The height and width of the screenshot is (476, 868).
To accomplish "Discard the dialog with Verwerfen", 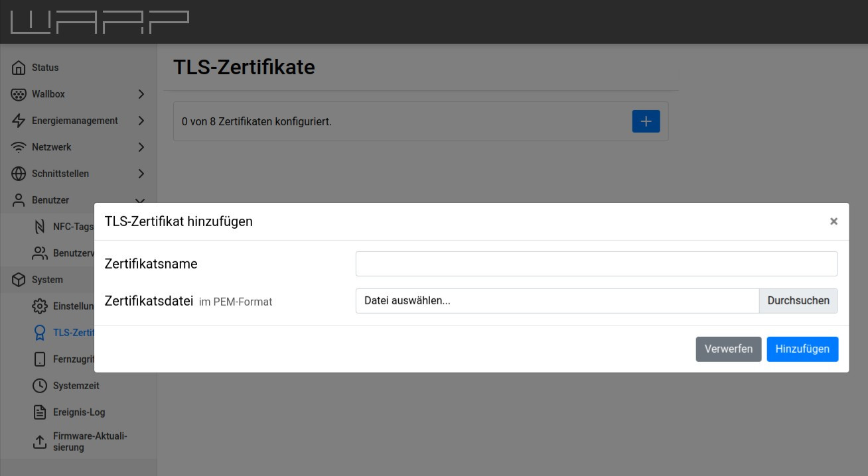I will (728, 349).
